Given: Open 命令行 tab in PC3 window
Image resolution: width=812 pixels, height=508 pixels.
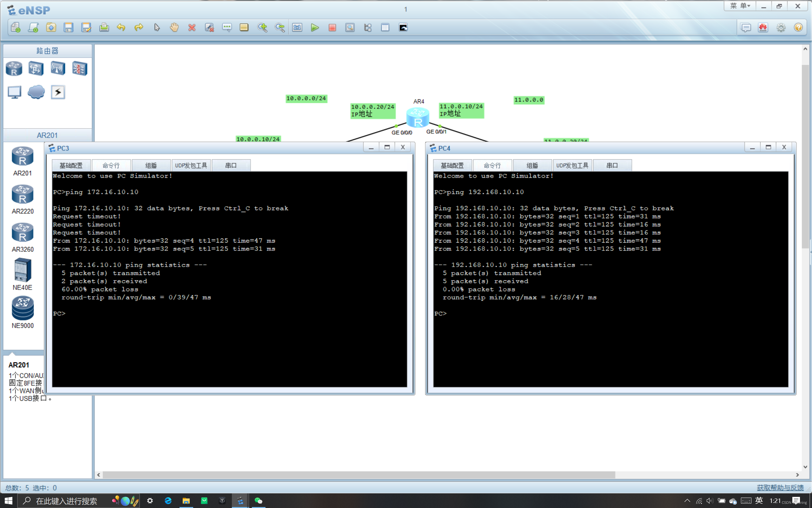Looking at the screenshot, I should [x=111, y=165].
